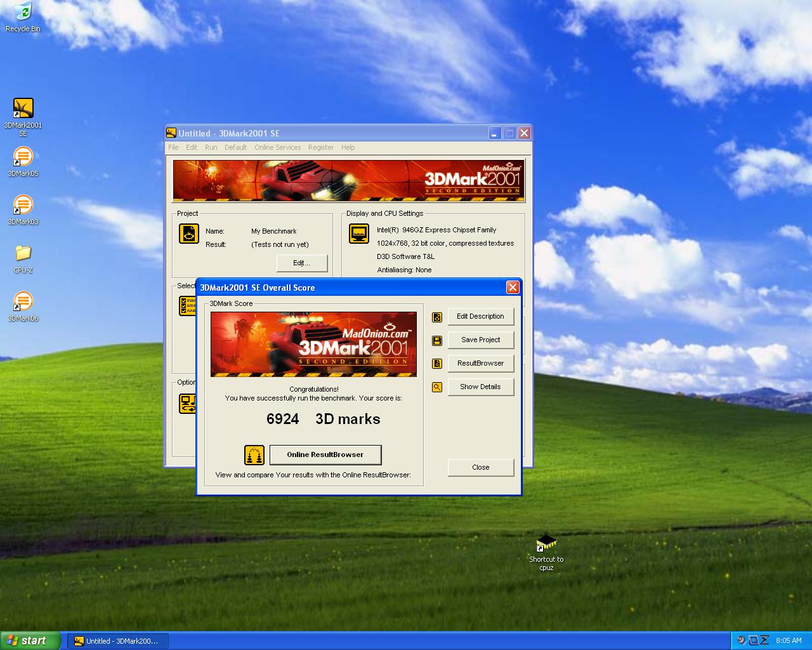Click the Edit Description icon
The image size is (812, 650).
coord(437,317)
